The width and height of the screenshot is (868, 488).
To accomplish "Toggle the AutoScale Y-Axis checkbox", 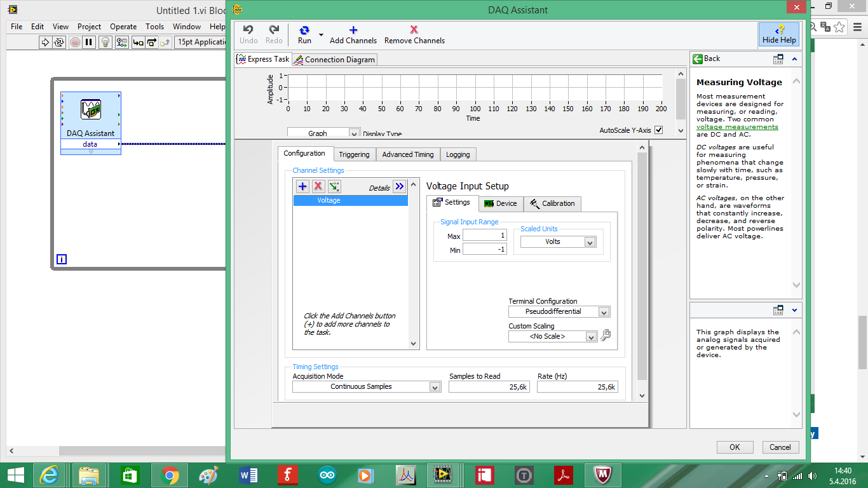I will pos(659,130).
